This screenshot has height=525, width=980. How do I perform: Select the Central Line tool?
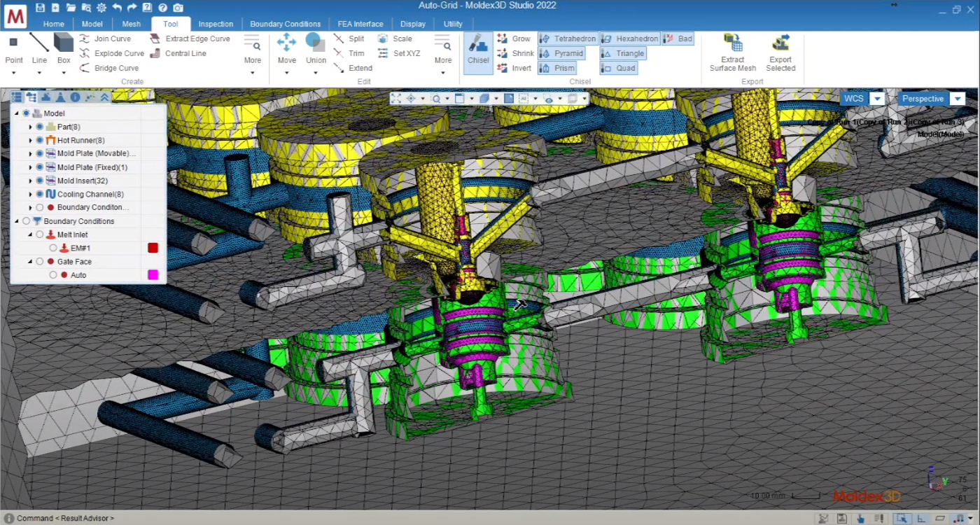[178, 54]
